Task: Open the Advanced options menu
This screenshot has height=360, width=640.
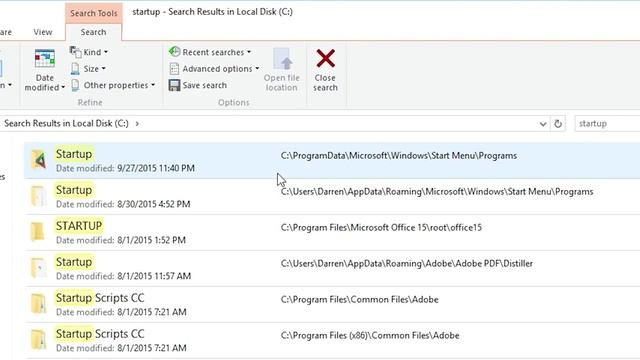Action: [214, 69]
